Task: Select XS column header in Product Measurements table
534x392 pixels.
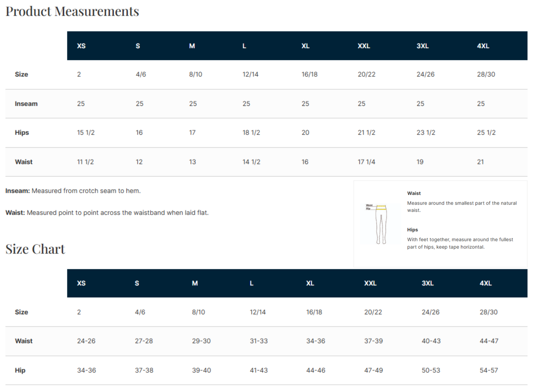Action: click(81, 46)
